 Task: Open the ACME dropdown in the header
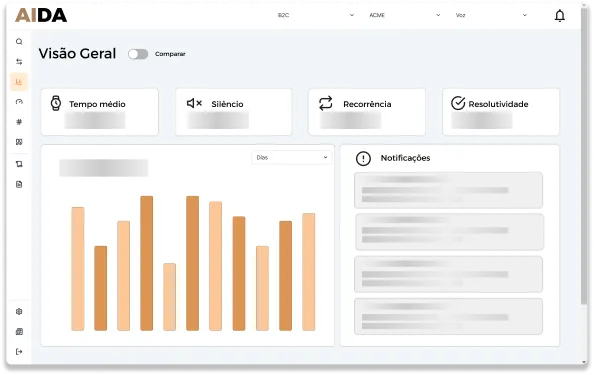click(x=405, y=15)
